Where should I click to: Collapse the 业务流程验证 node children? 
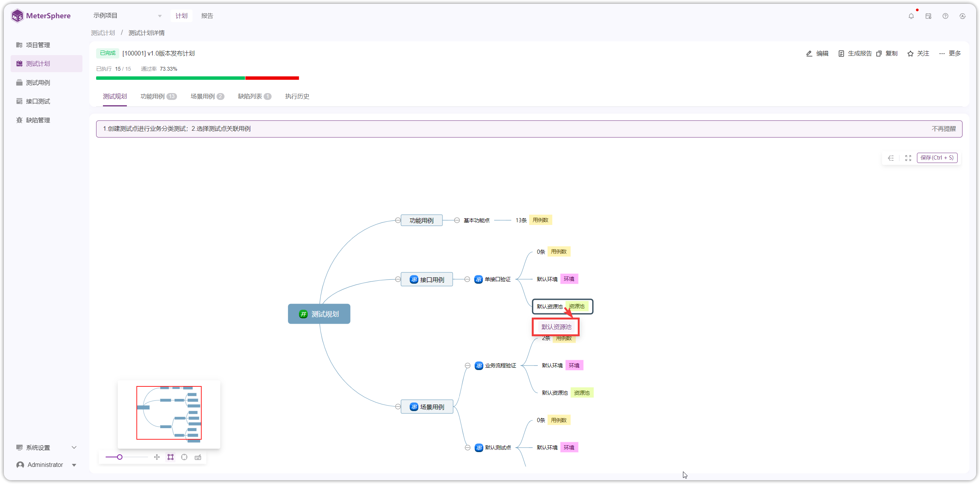point(468,366)
